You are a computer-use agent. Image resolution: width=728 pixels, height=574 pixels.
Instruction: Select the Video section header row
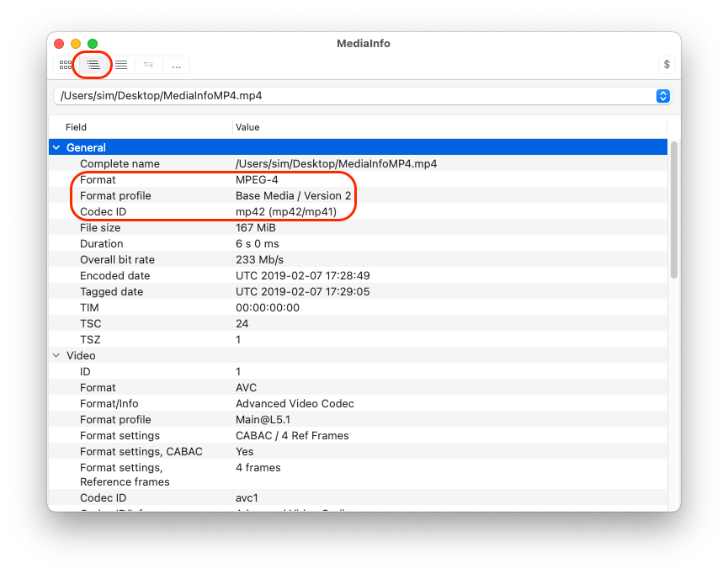(x=358, y=356)
